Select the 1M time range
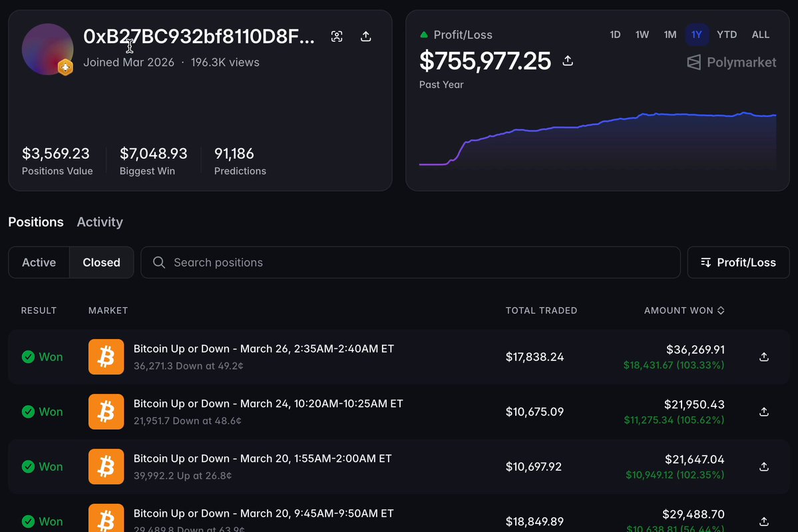Image resolution: width=798 pixels, height=532 pixels. 670,35
